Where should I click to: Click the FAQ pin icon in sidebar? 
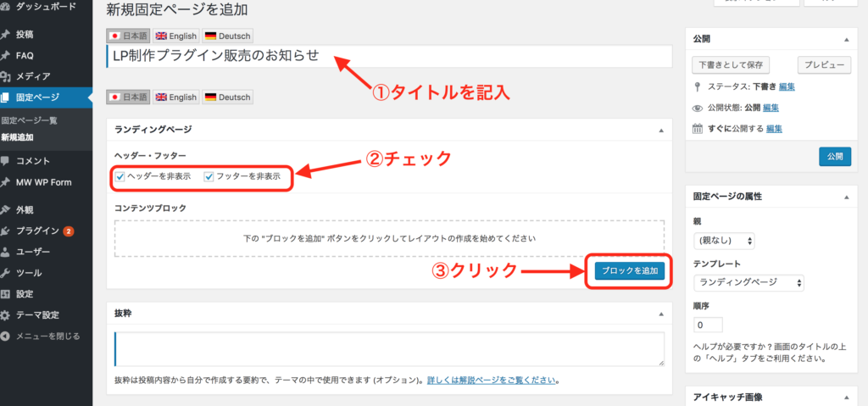pos(7,56)
